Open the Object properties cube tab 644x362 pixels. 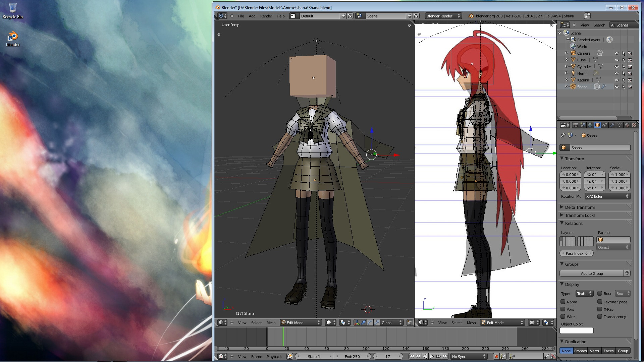coord(597,125)
